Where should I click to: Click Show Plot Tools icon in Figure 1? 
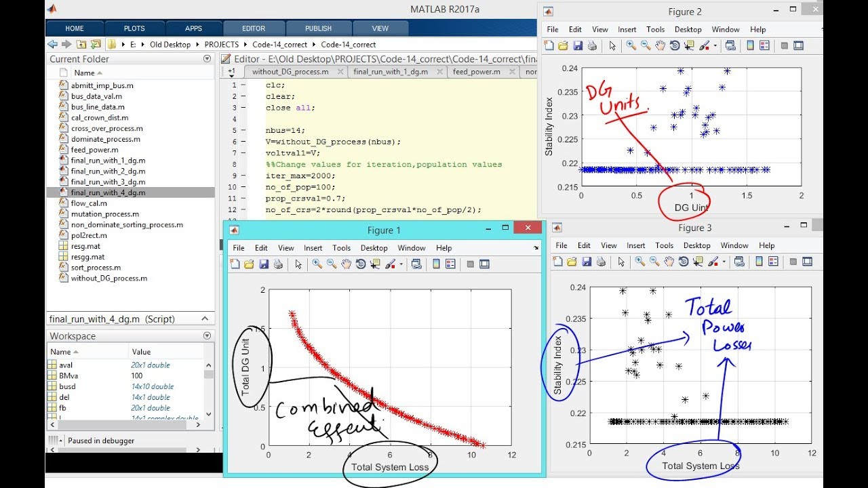(x=484, y=264)
